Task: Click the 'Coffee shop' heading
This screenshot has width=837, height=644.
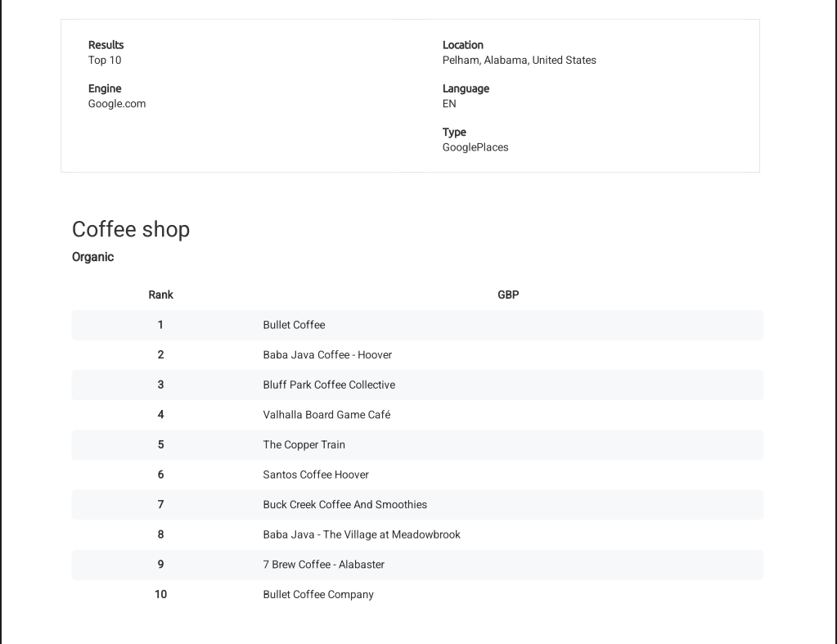Action: tap(131, 230)
